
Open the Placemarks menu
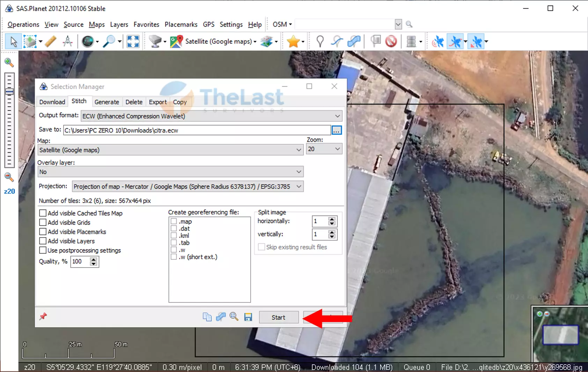coord(181,24)
